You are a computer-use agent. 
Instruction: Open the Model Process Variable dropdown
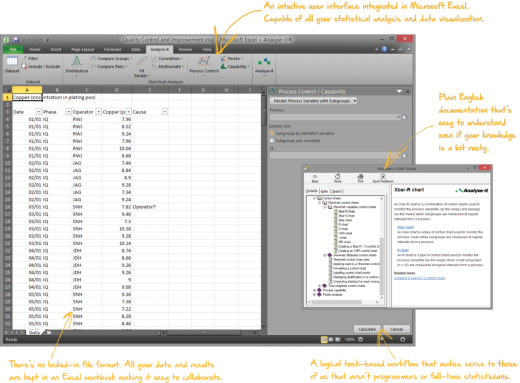pyautogui.click(x=313, y=101)
